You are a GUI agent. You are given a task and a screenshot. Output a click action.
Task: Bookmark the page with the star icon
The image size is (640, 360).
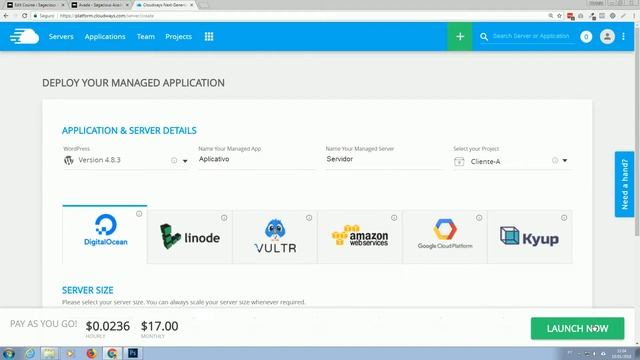pyautogui.click(x=560, y=16)
